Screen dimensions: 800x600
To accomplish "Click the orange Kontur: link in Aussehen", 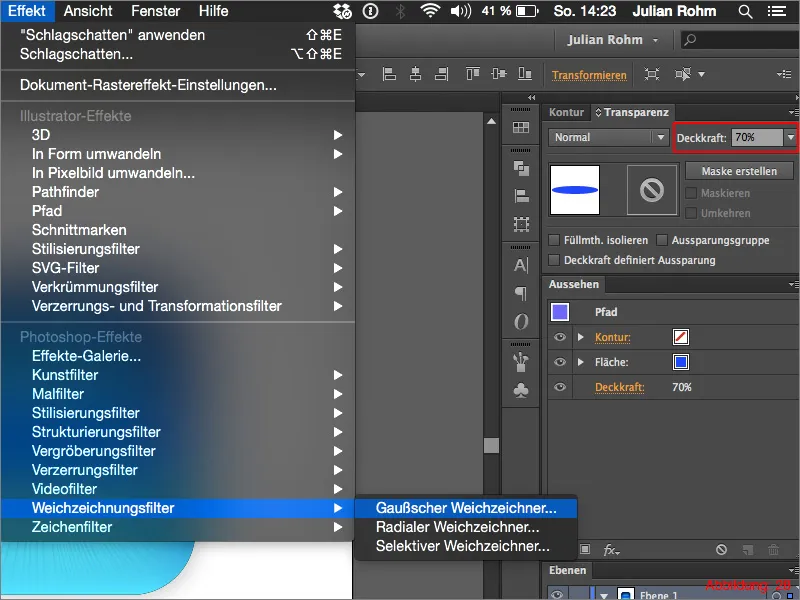I will click(612, 337).
